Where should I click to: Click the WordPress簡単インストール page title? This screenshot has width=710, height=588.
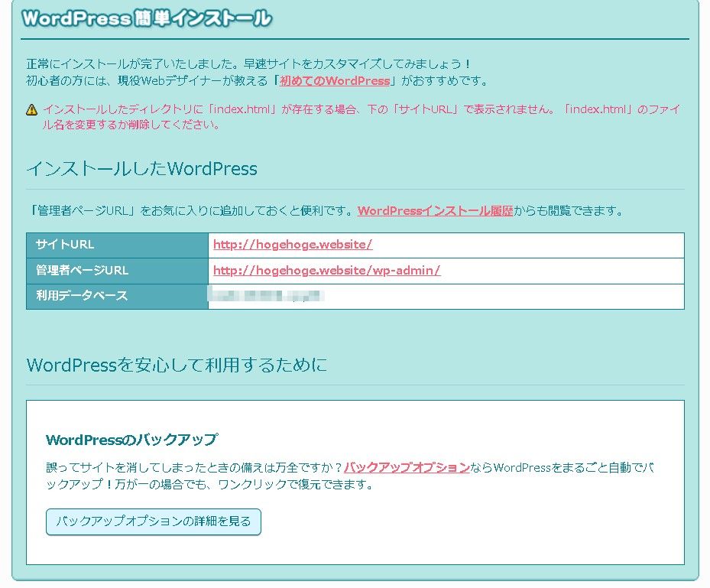(x=146, y=19)
